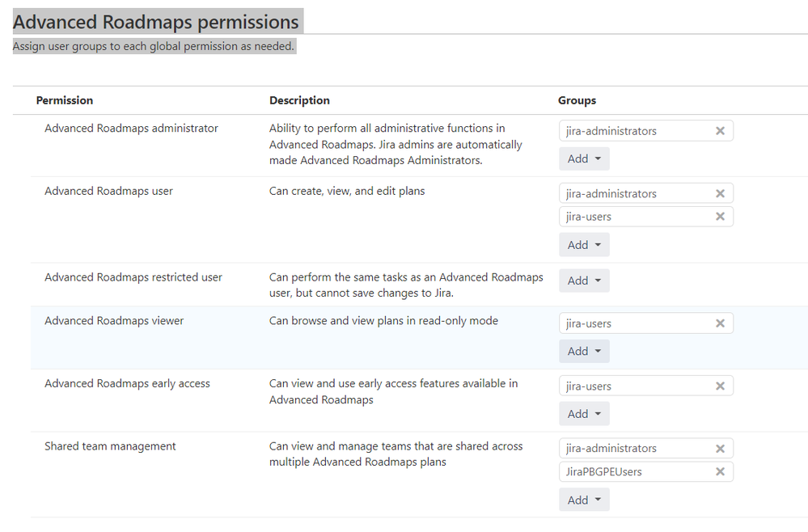Click the Description column header

point(299,100)
